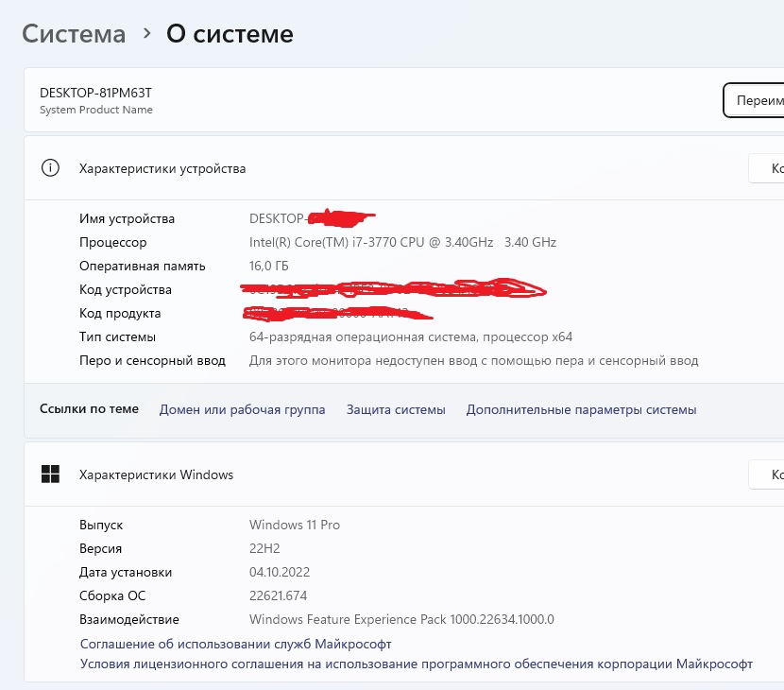The width and height of the screenshot is (784, 690).
Task: Click OS build value 22621.674
Action: click(278, 595)
